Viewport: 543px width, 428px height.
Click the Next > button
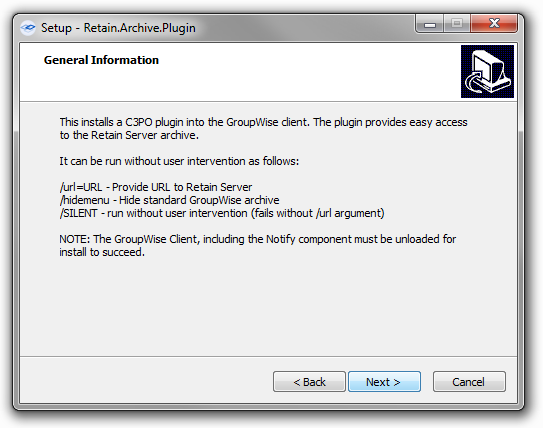click(x=384, y=382)
